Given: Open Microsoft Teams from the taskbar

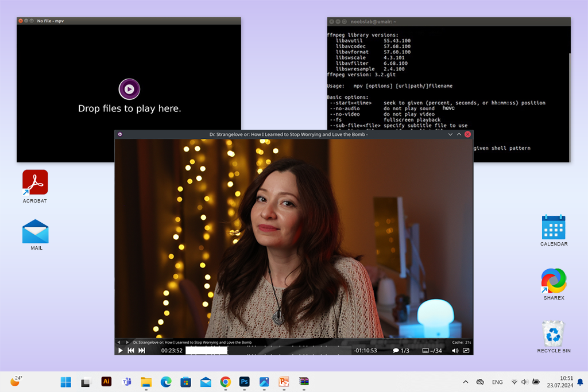Looking at the screenshot, I should 127,382.
